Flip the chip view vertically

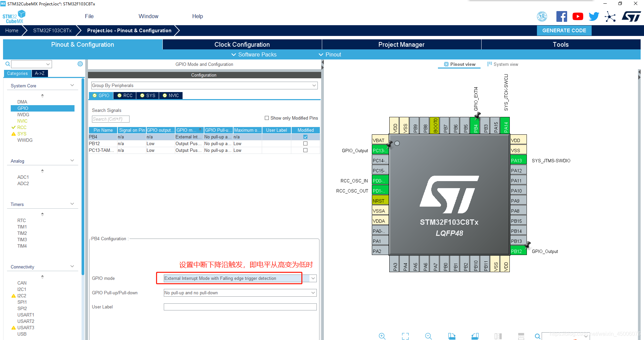521,336
